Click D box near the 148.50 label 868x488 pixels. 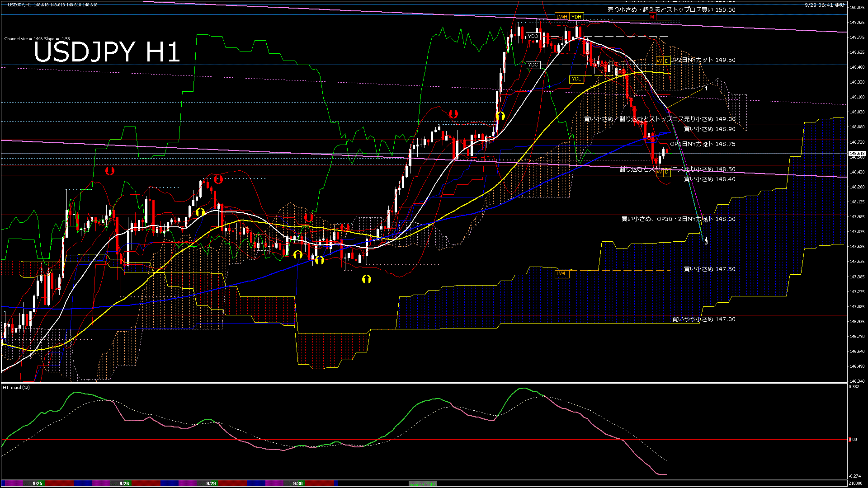coord(666,172)
